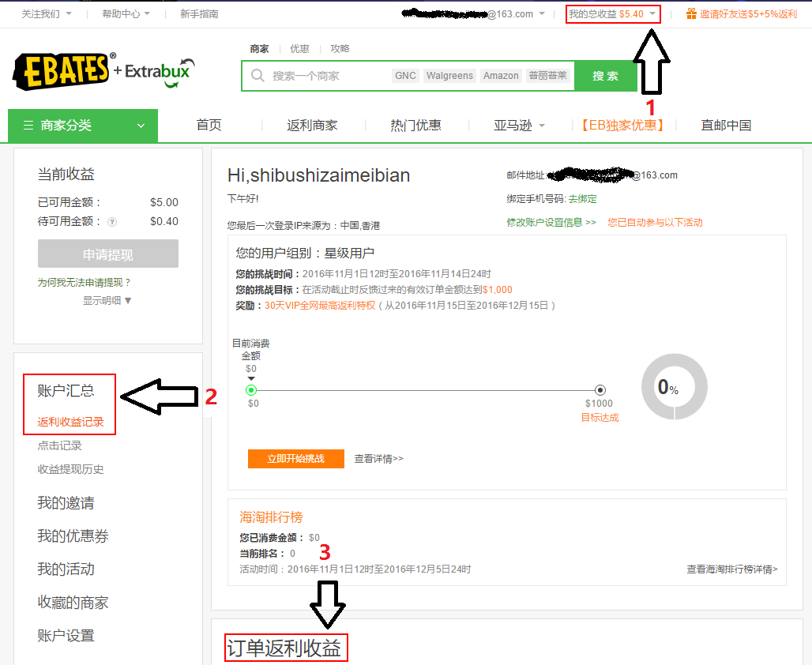The height and width of the screenshot is (665, 812).
Task: Click the $1000 challenge progress slider
Action: click(x=600, y=389)
